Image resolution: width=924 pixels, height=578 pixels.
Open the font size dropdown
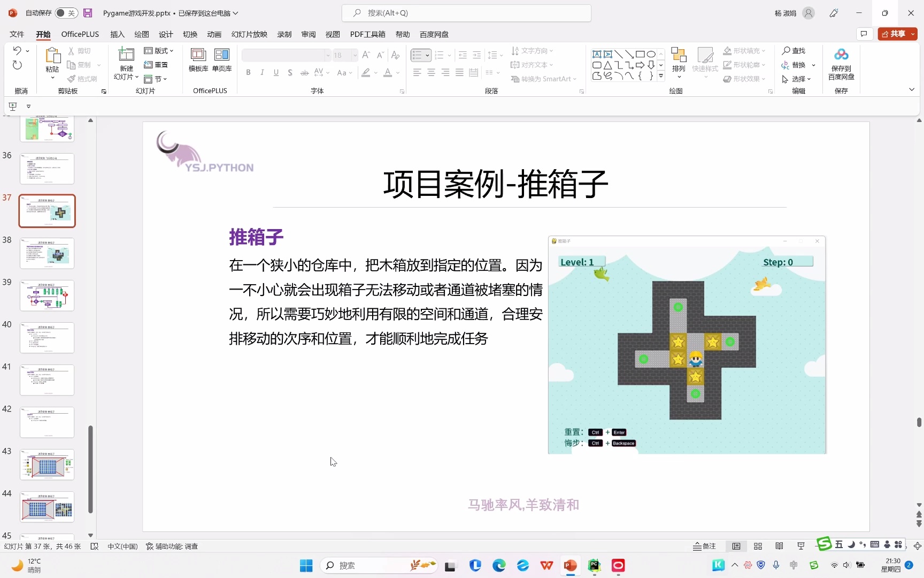(x=355, y=55)
